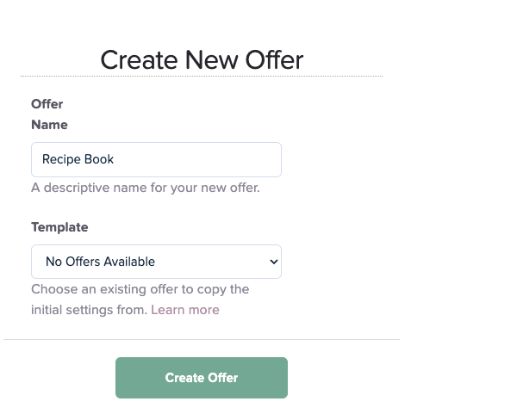Follow the Learn more link
517x420 pixels.
(185, 310)
